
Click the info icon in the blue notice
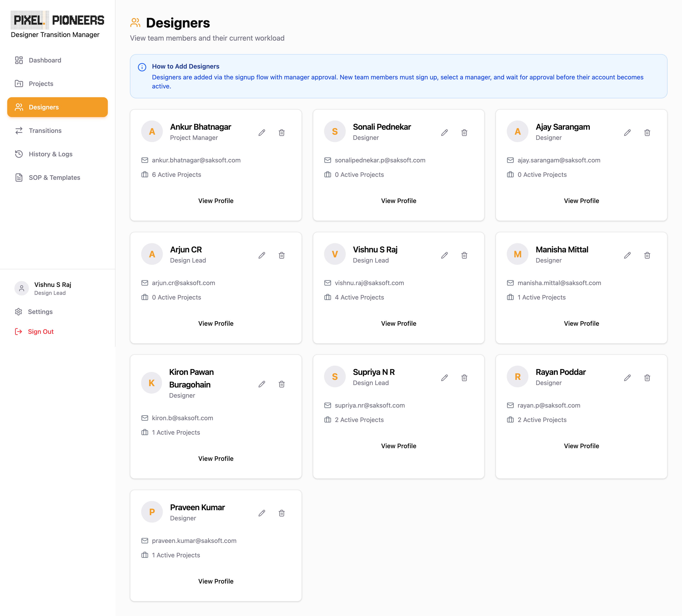click(x=142, y=67)
